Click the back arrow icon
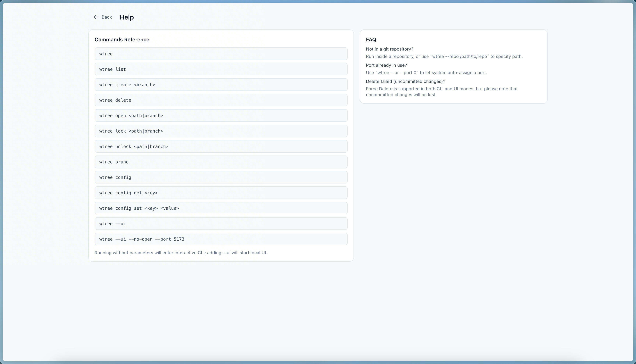This screenshot has width=636, height=364. 96,17
